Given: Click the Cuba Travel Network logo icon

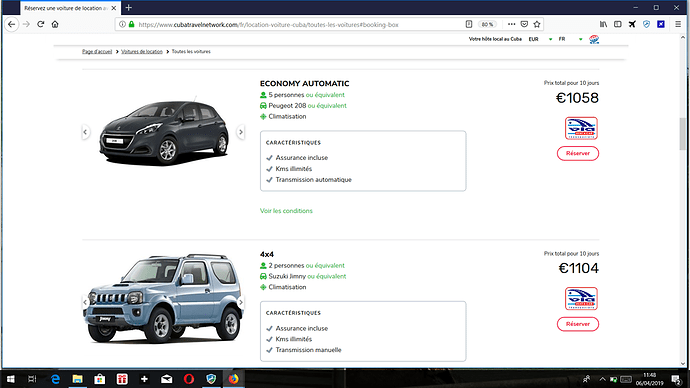Looking at the screenshot, I should [x=594, y=39].
